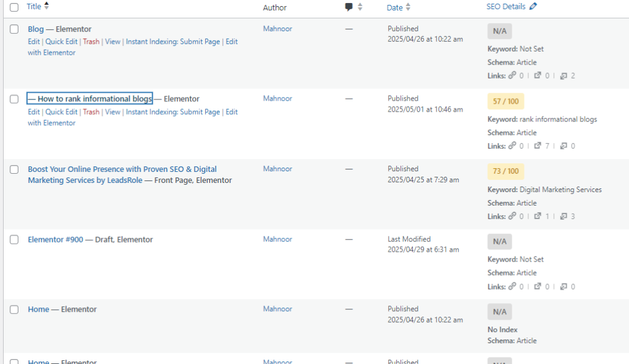This screenshot has height=364, width=629.
Task: Toggle the select-all checkbox in table header
Action: [14, 7]
